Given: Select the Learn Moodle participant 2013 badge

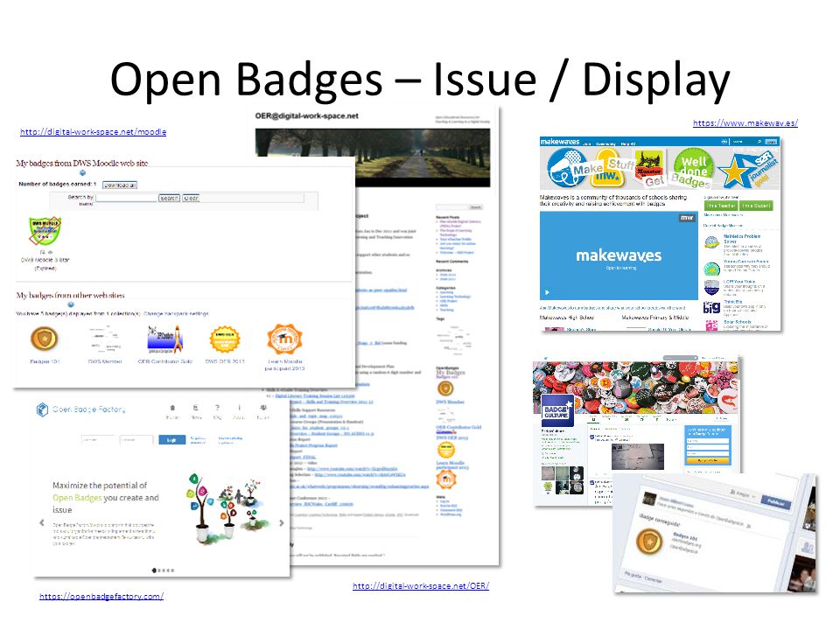Looking at the screenshot, I should [284, 339].
